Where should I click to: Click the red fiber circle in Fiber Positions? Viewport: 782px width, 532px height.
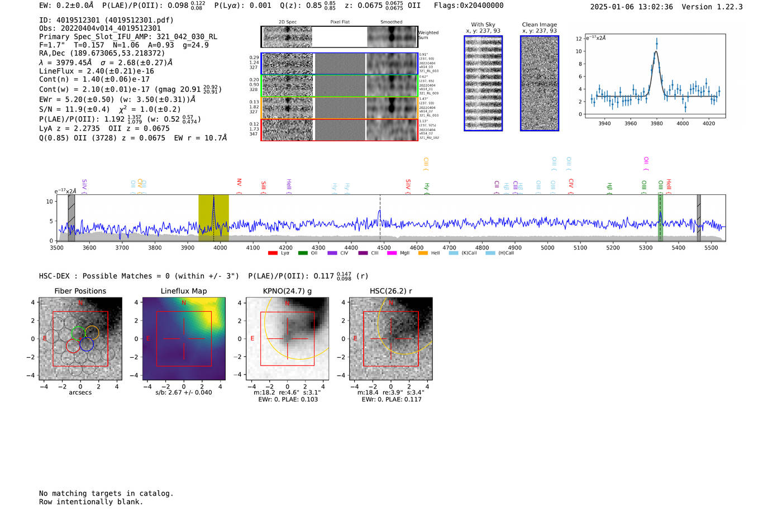click(73, 346)
